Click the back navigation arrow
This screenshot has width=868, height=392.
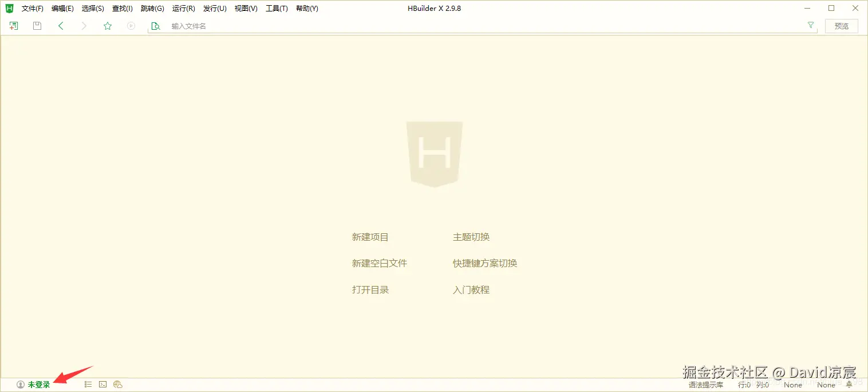tap(61, 25)
